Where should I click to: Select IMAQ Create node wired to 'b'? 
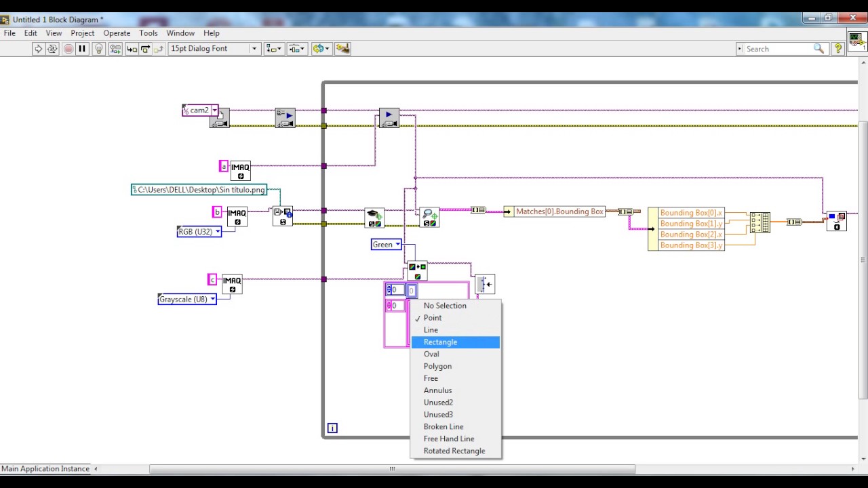coord(237,217)
